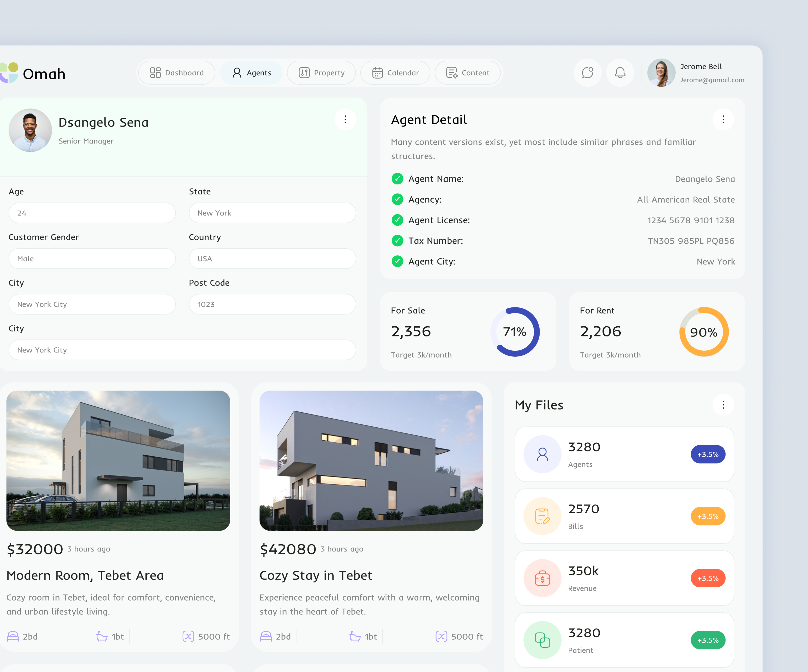This screenshot has width=808, height=672.
Task: Open the My Files options menu
Action: point(723,405)
